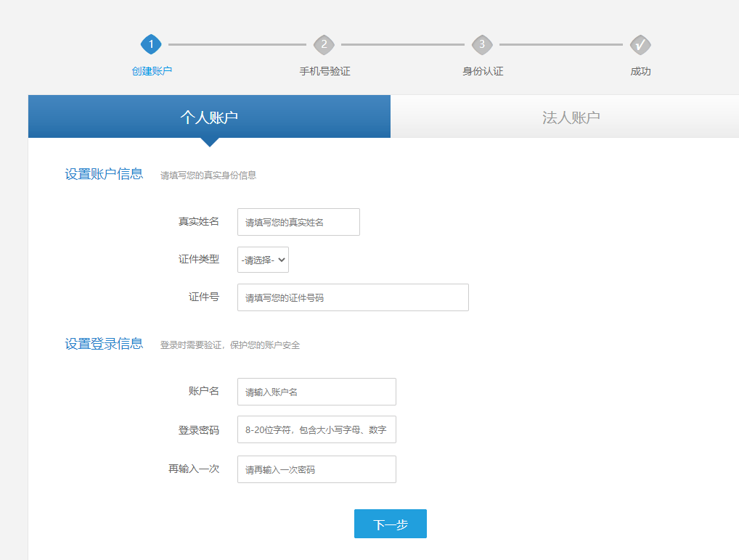
Task: Select the 创建账户 step label
Action: pos(152,71)
